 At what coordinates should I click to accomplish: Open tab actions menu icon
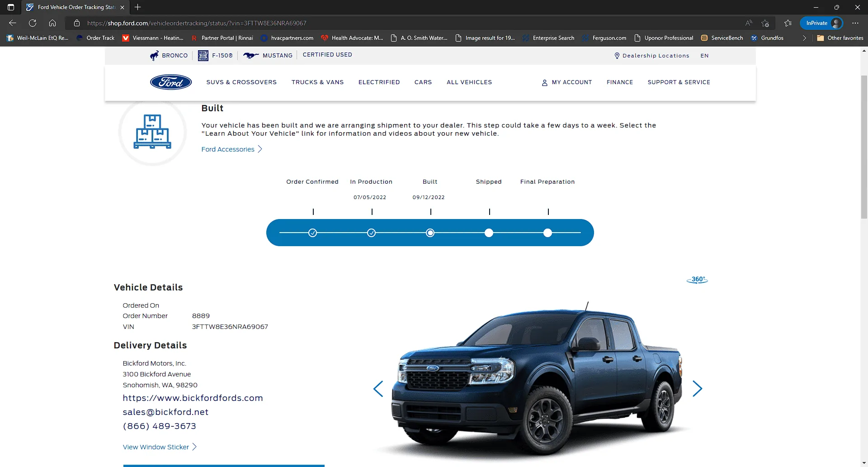[x=11, y=7]
